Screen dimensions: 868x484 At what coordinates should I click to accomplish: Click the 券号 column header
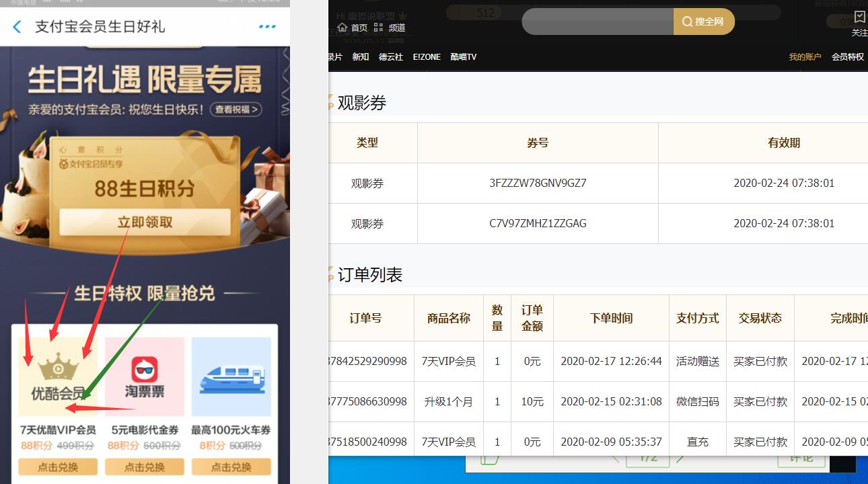click(x=538, y=143)
